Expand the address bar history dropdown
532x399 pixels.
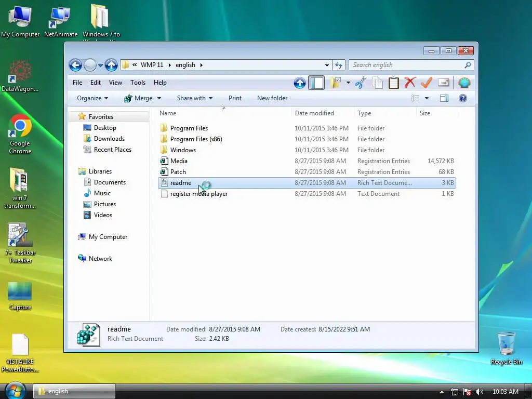tap(327, 65)
